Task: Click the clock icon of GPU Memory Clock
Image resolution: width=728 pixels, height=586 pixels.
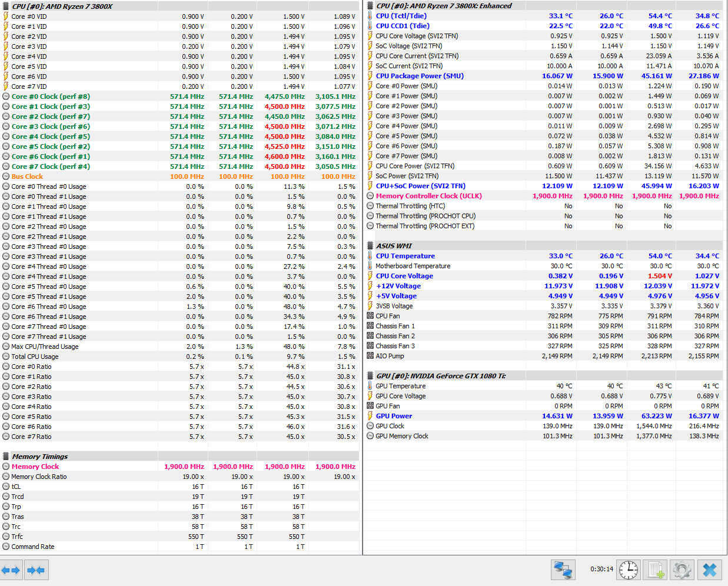Action: pyautogui.click(x=370, y=436)
